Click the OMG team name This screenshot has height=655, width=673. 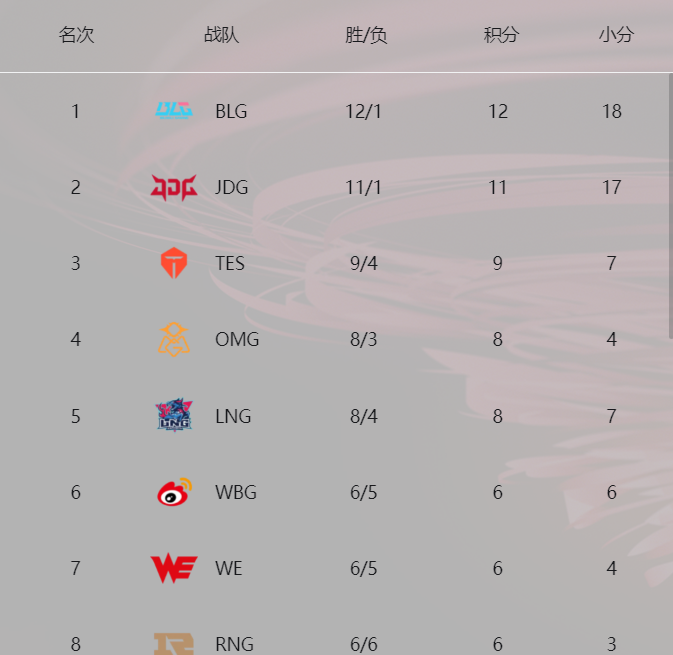coord(237,340)
